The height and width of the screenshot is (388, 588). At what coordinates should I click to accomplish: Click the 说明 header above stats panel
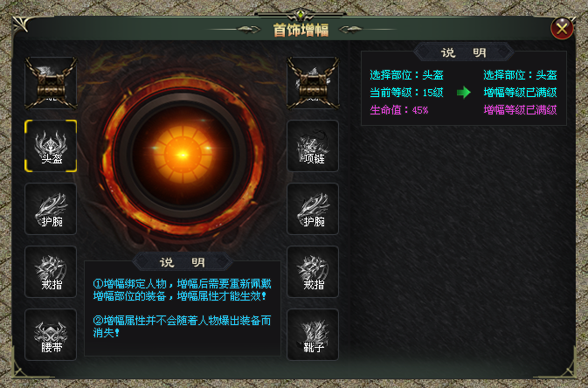[x=464, y=52]
